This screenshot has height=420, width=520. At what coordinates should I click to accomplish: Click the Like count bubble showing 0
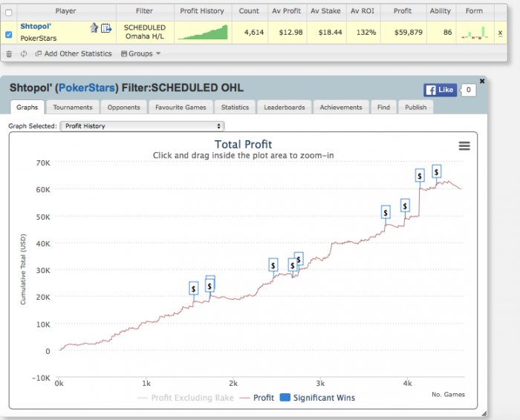coord(469,90)
